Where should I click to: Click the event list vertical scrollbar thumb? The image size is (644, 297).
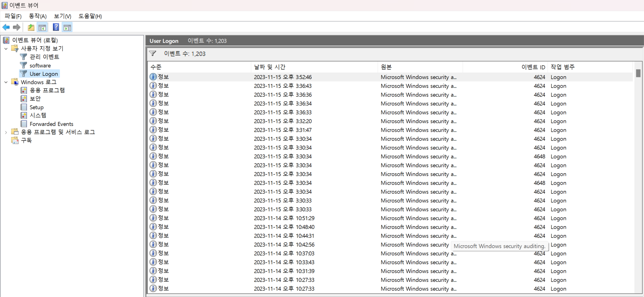(638, 73)
